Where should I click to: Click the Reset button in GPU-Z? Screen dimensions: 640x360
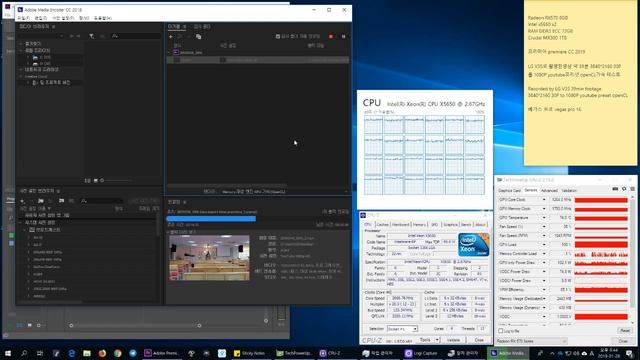tap(624, 330)
